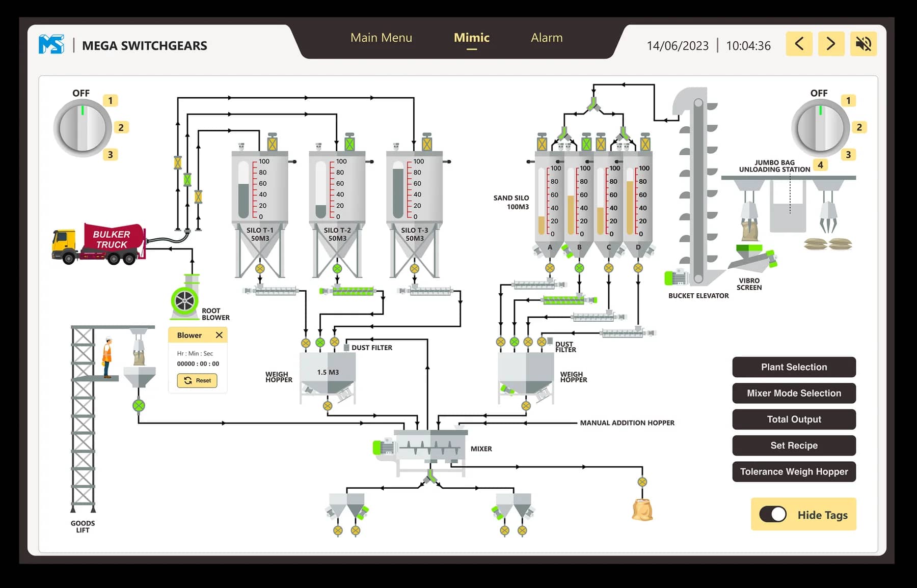Click the Silo T-3 level gauge
This screenshot has width=917, height=588.
[x=398, y=189]
